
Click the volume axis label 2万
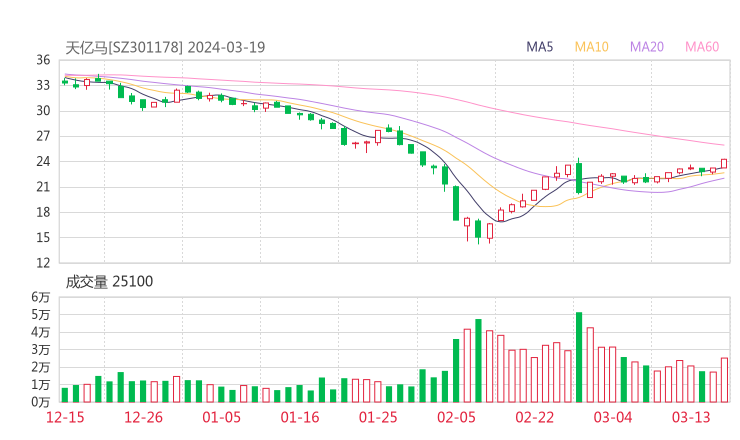tap(41, 367)
